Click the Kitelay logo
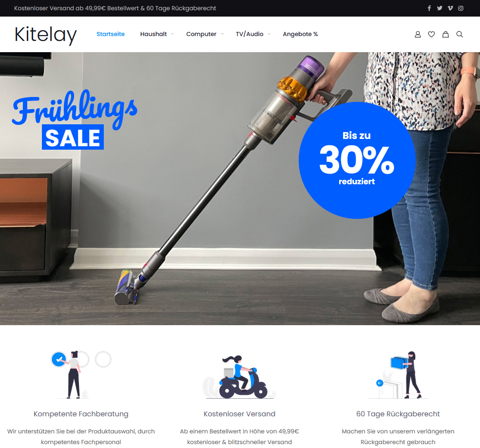 click(x=46, y=35)
